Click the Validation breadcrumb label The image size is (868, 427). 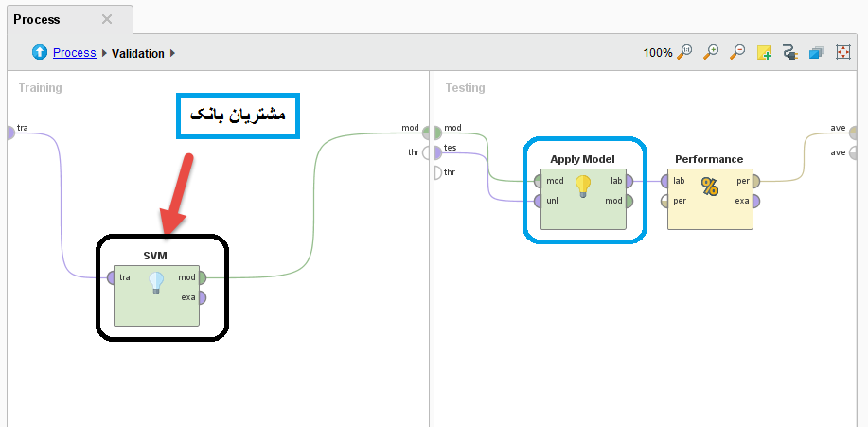(138, 53)
